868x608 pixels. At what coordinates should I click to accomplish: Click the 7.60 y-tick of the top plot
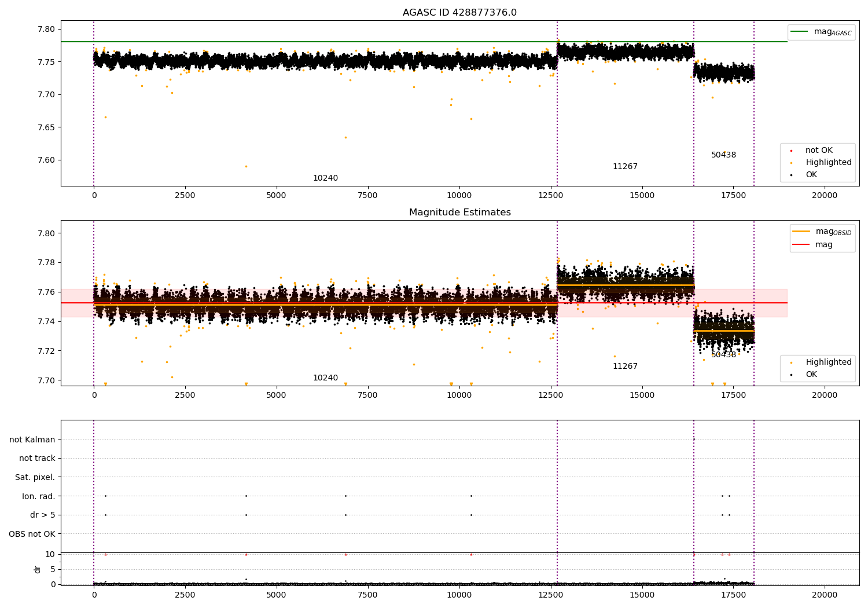46,160
